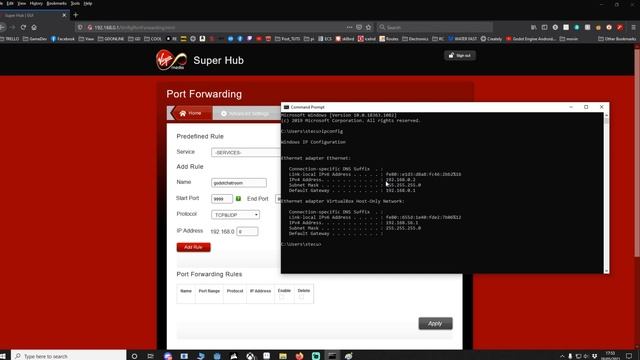
Task: Click the address bar showing 192.168.0.1
Action: [x=212, y=27]
